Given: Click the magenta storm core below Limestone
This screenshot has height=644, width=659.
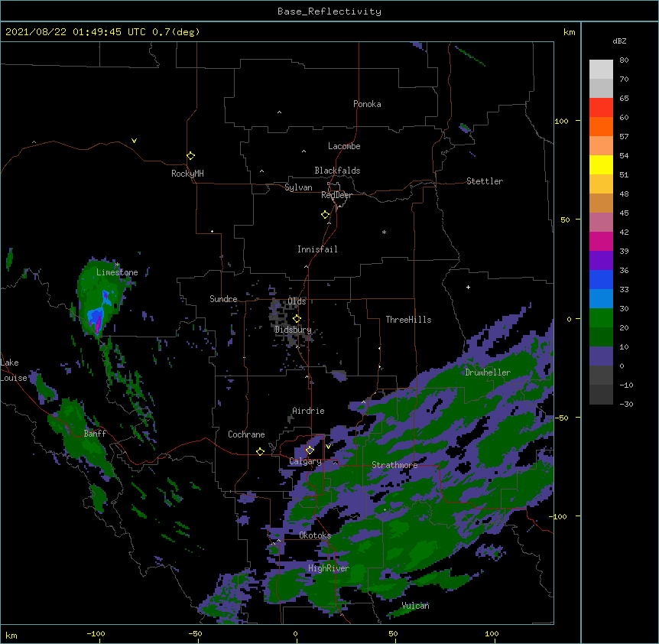Looking at the screenshot, I should (98, 325).
